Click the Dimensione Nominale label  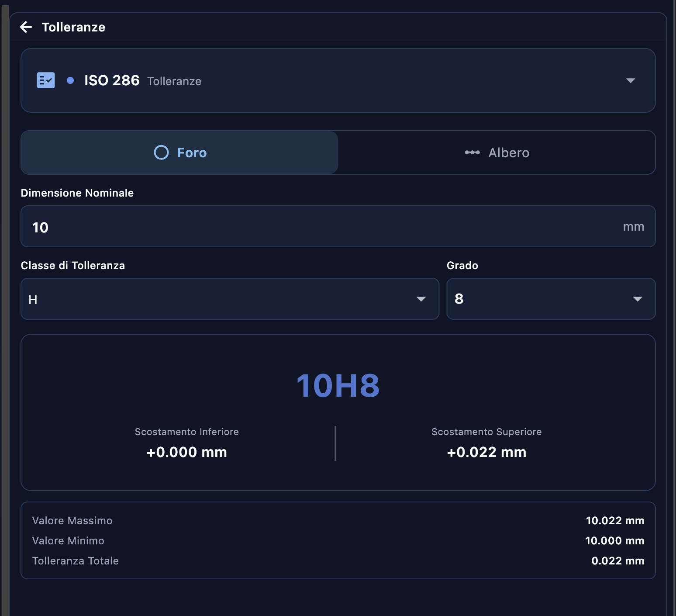[x=77, y=193]
